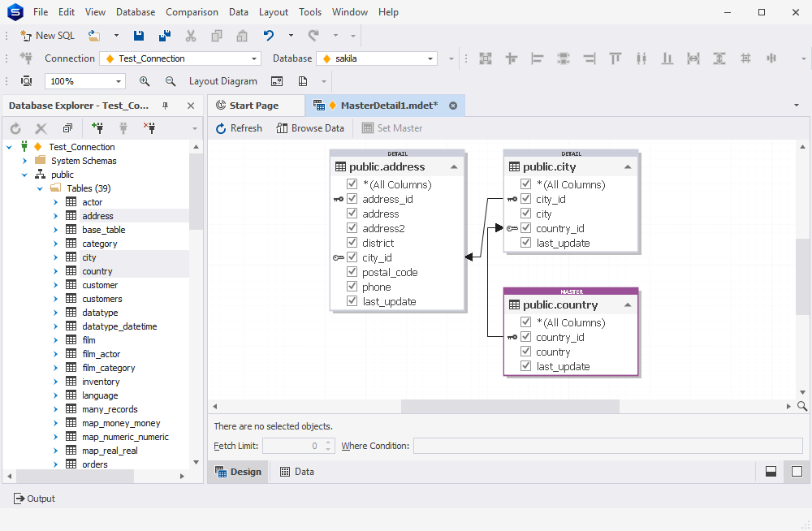
Task: Click the Cut scissors icon
Action: click(x=191, y=36)
